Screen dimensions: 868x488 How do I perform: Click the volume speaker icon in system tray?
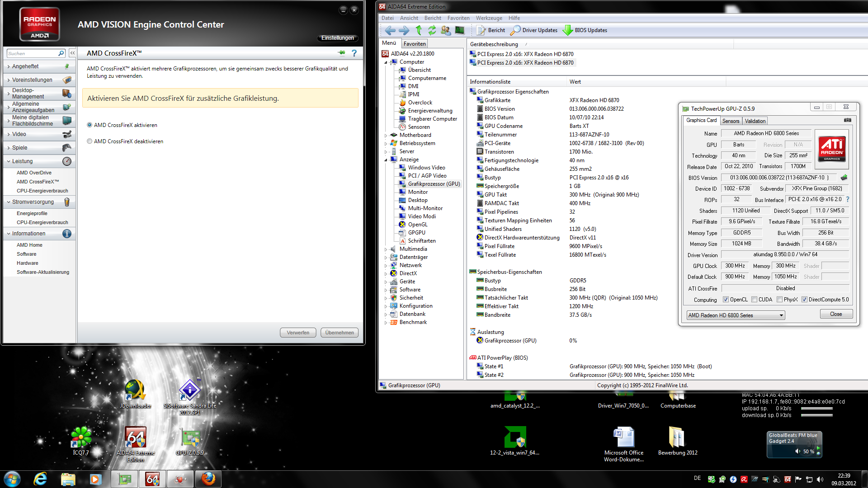[x=820, y=479]
